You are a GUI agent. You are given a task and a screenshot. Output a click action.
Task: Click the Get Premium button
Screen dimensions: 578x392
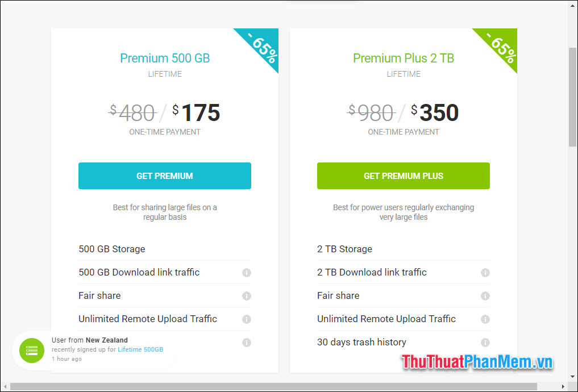(x=164, y=176)
